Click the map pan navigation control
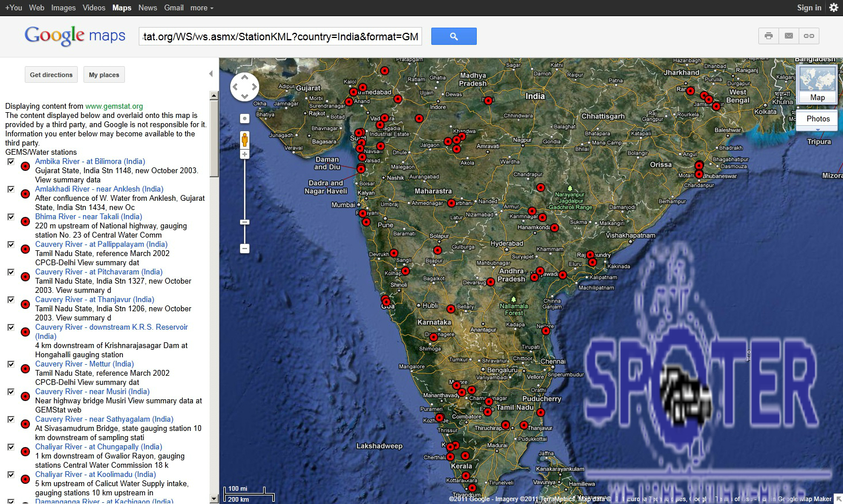The height and width of the screenshot is (504, 843). click(245, 87)
